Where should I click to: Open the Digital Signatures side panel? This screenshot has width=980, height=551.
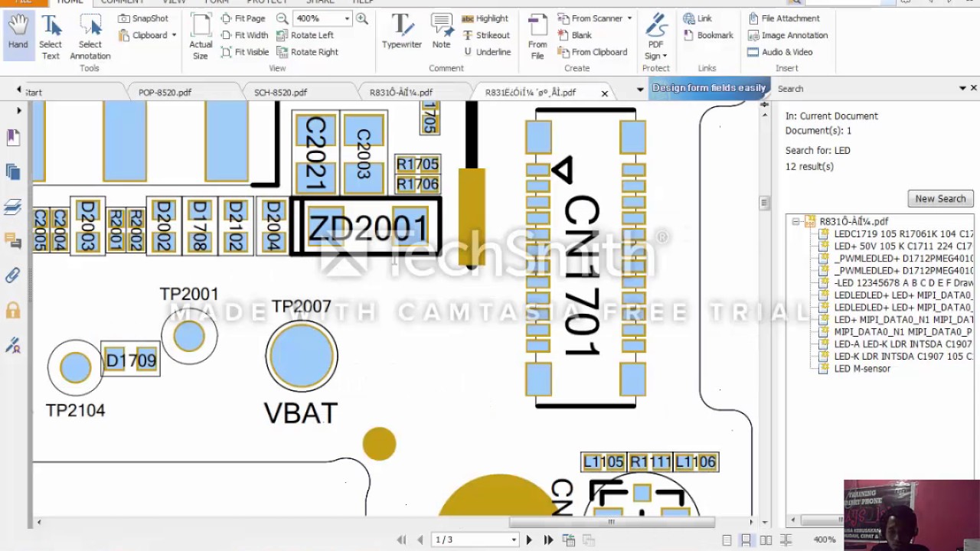click(12, 345)
